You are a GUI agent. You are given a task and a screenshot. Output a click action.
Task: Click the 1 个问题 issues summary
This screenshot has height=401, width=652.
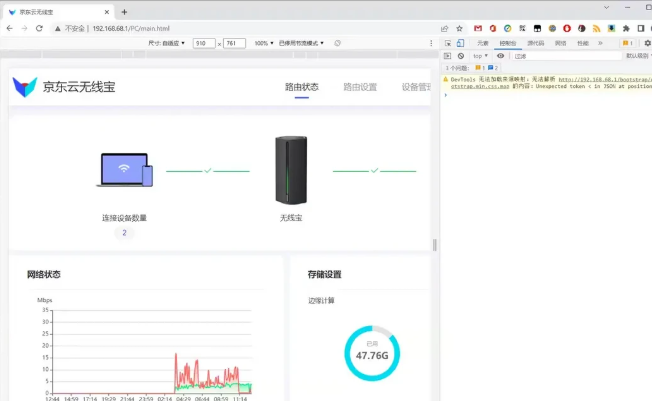(472, 68)
